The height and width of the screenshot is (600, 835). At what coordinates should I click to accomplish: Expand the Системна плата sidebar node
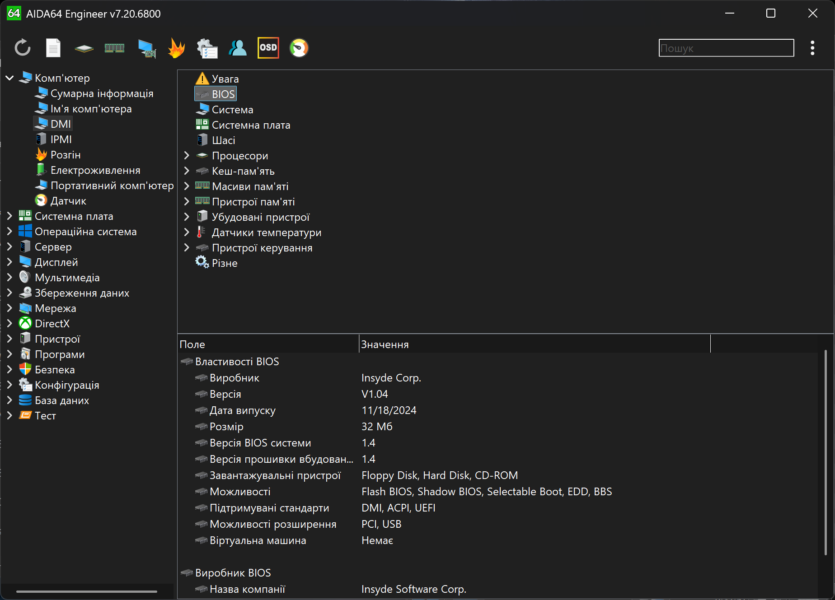[10, 216]
